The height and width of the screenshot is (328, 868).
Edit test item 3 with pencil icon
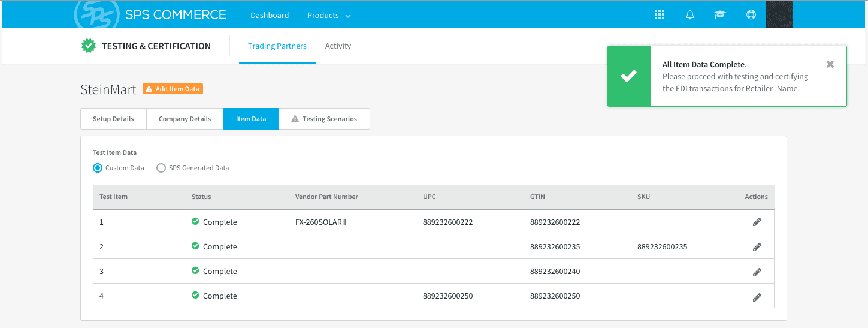click(x=757, y=272)
